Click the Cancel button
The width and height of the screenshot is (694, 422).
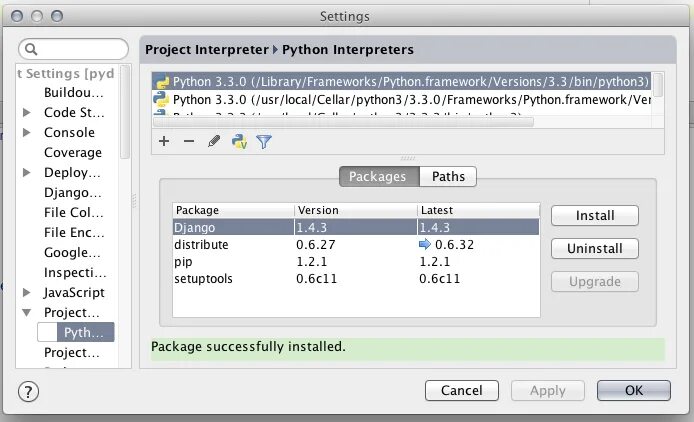tap(461, 390)
